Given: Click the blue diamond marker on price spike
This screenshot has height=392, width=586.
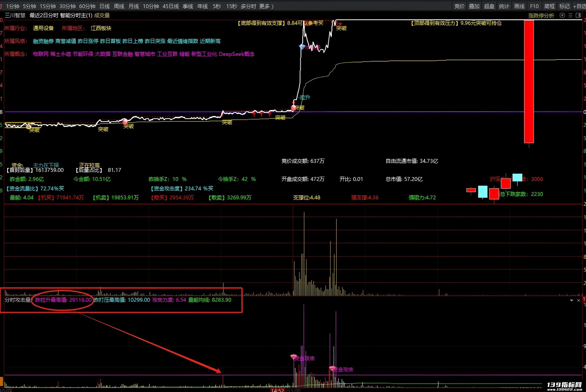Looking at the screenshot, I should (x=302, y=47).
